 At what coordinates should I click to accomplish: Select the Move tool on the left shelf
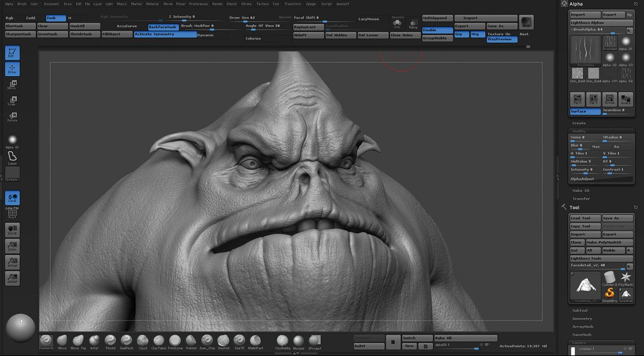point(12,83)
